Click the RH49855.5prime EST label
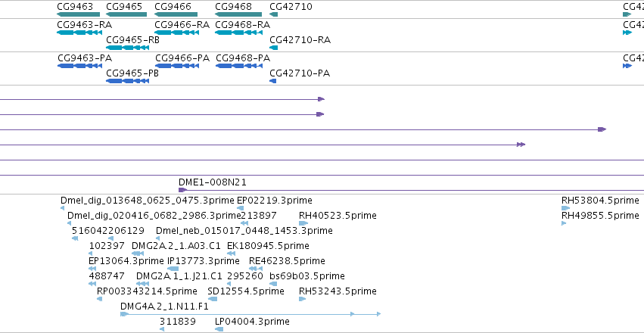The width and height of the screenshot is (644, 333). point(600,216)
